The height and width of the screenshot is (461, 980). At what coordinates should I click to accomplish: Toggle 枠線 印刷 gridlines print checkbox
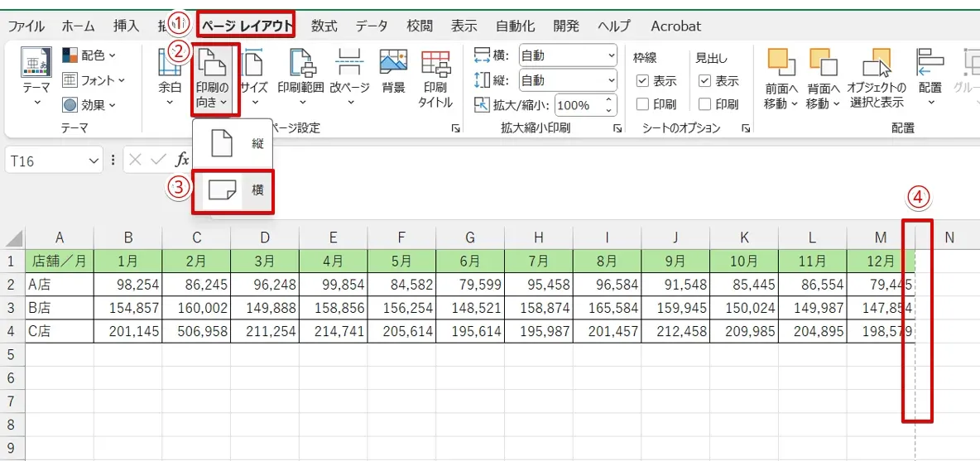pos(641,104)
